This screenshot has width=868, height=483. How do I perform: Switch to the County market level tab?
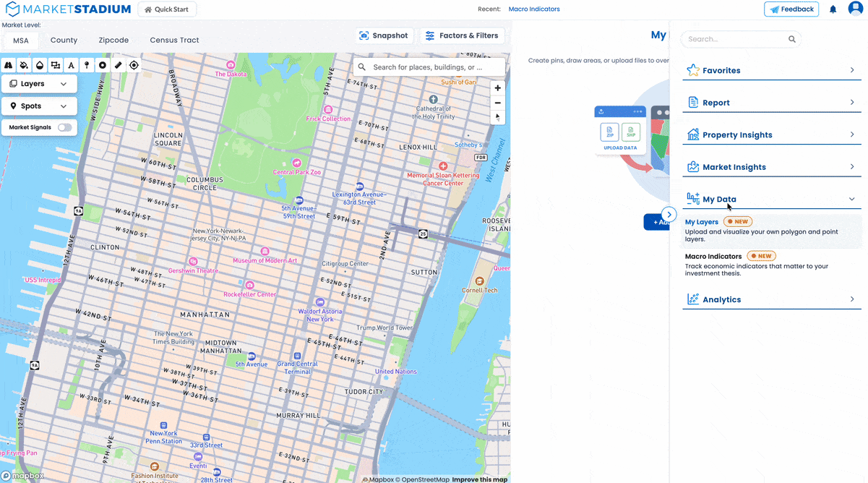pyautogui.click(x=64, y=40)
